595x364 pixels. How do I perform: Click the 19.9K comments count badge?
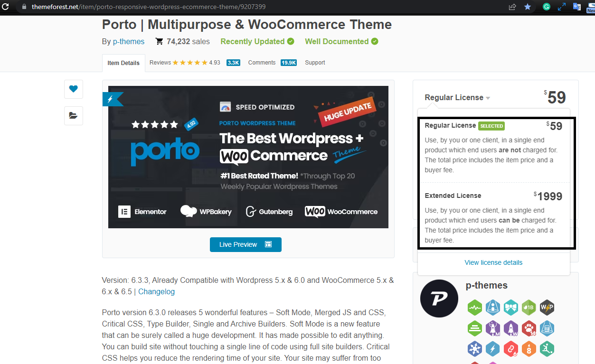tap(289, 63)
